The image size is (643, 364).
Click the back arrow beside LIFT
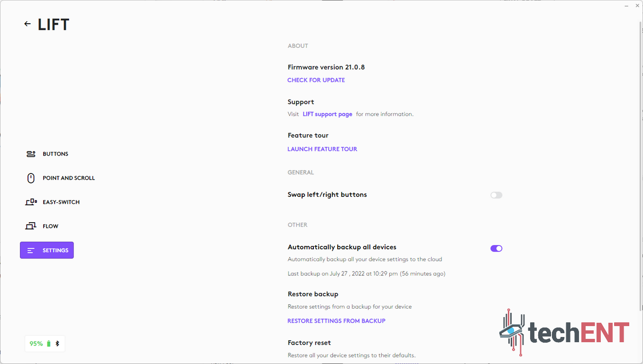click(28, 24)
